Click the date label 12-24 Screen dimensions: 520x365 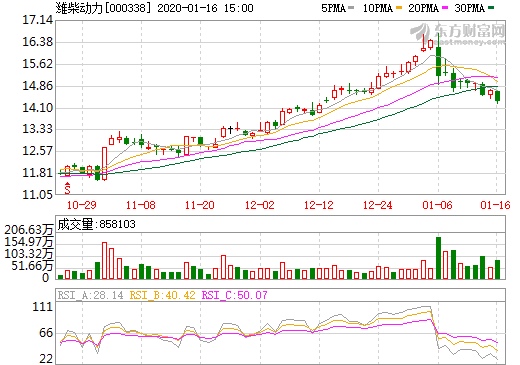[x=378, y=205]
